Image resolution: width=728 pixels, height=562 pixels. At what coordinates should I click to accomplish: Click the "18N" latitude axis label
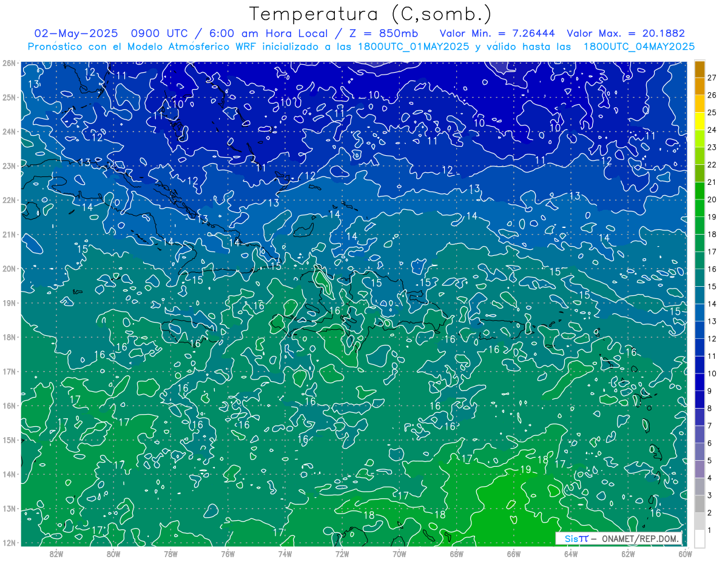pyautogui.click(x=8, y=337)
